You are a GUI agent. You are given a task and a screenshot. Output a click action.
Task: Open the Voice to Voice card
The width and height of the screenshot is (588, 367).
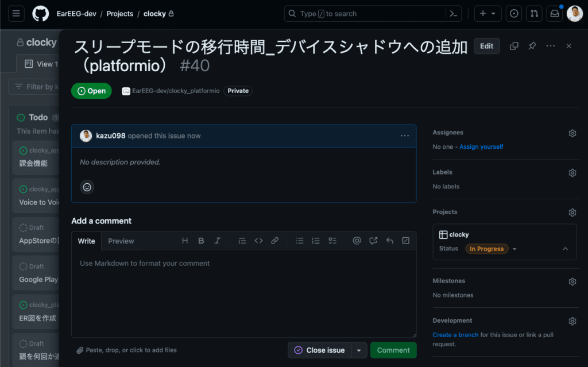pyautogui.click(x=36, y=196)
